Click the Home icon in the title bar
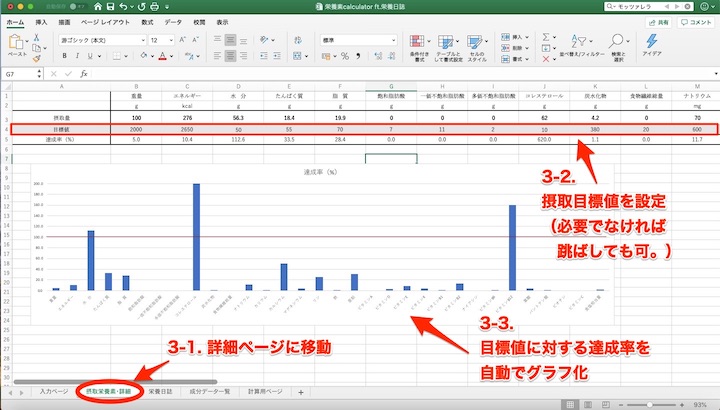This screenshot has height=410, width=720. click(x=97, y=6)
